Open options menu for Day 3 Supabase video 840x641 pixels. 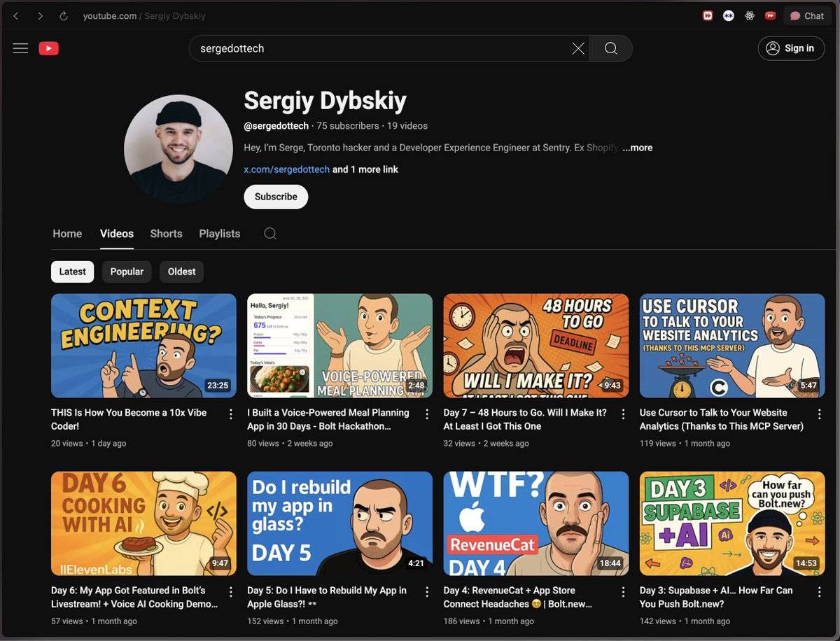[819, 592]
